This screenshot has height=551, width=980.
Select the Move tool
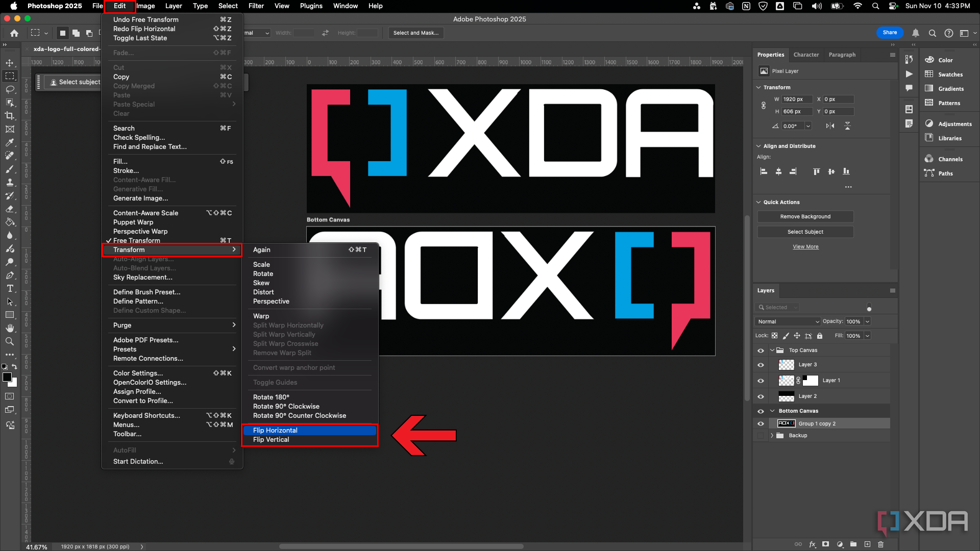click(x=10, y=63)
